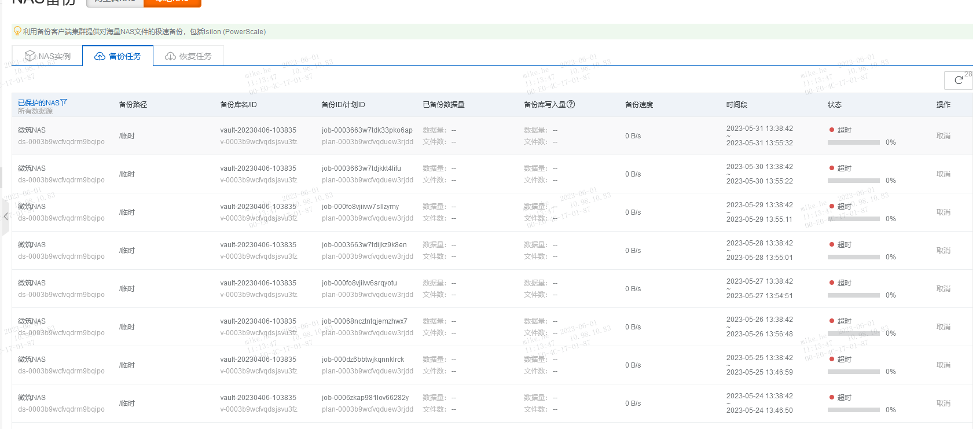
Task: Click job ID job-000dz6bbtwjkqnnklrck
Action: (x=363, y=360)
